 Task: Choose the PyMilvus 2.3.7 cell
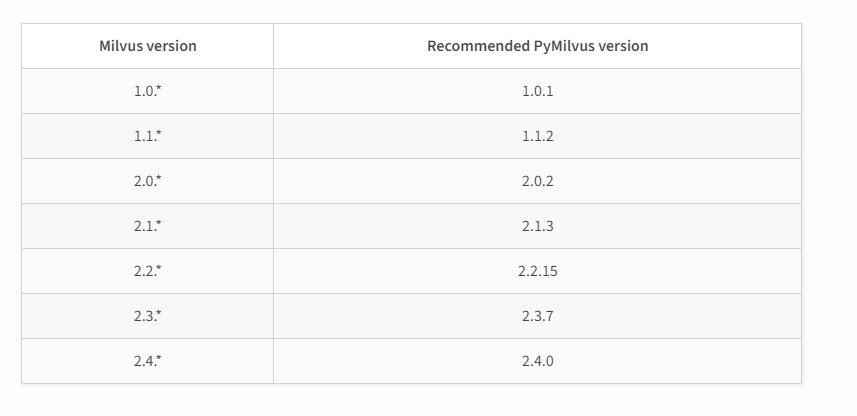click(537, 316)
